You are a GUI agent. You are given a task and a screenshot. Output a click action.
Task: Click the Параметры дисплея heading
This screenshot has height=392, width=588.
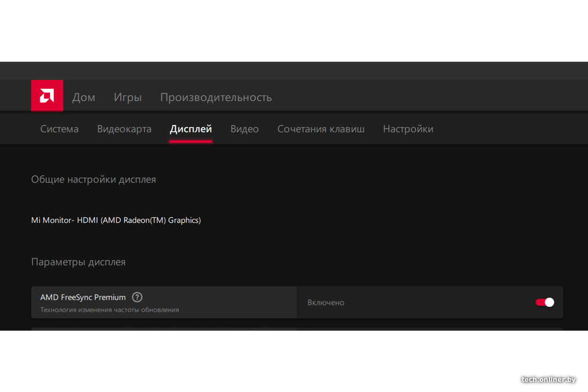[79, 262]
